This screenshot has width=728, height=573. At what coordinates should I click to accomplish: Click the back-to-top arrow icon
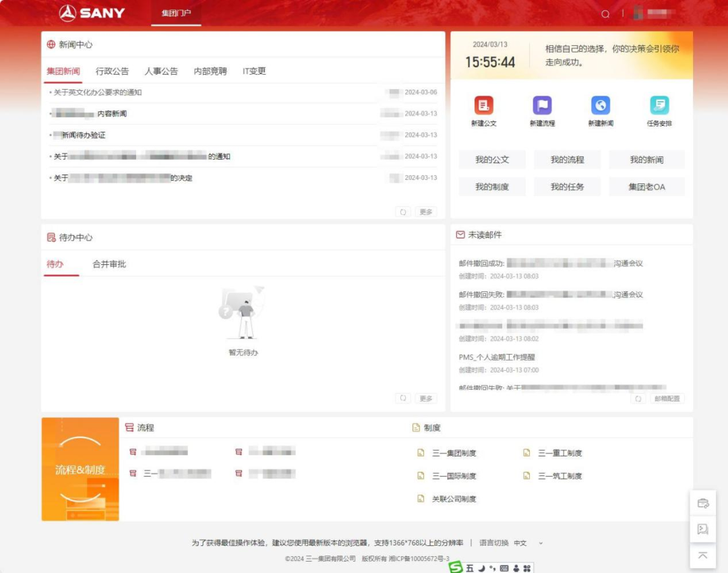click(x=703, y=555)
